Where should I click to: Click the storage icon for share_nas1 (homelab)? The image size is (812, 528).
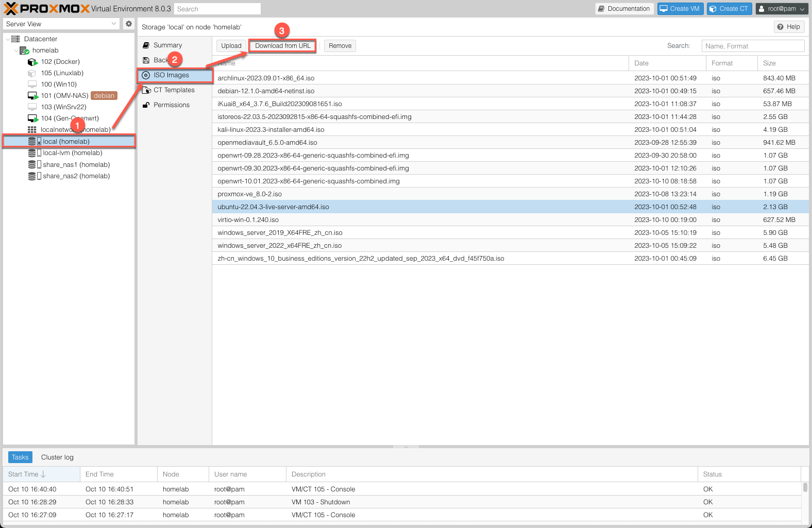[35, 165]
